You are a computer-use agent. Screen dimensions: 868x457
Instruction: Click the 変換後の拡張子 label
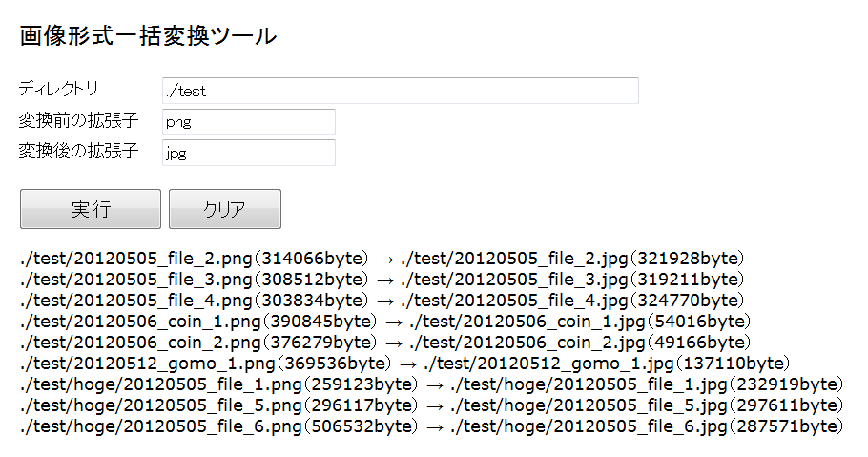point(78,151)
